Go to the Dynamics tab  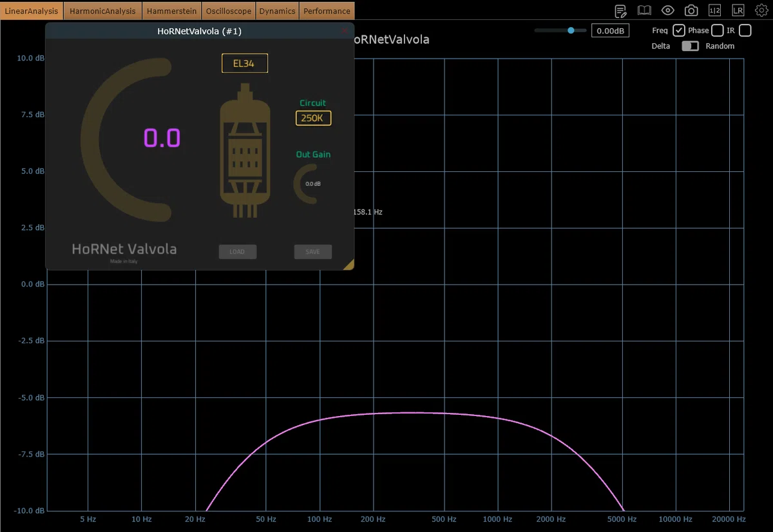pyautogui.click(x=278, y=11)
